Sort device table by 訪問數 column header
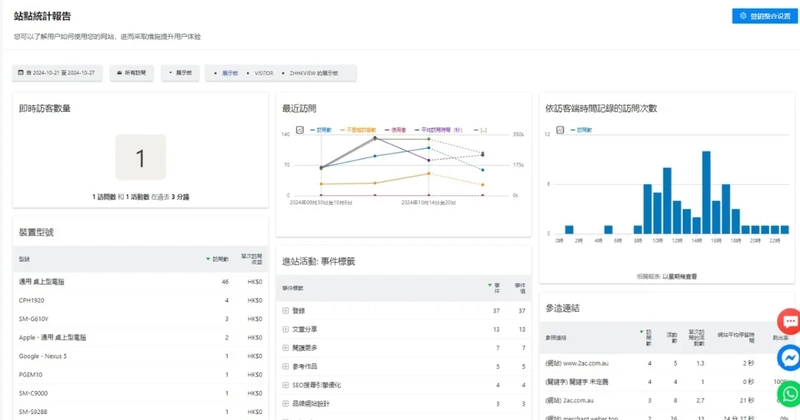This screenshot has height=420, width=800. click(217, 258)
